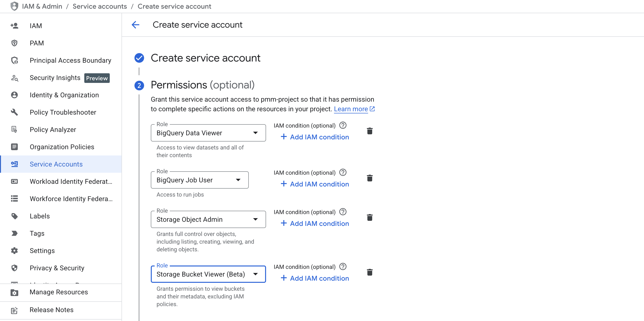Open IAM & Admin from the breadcrumb

[42, 6]
